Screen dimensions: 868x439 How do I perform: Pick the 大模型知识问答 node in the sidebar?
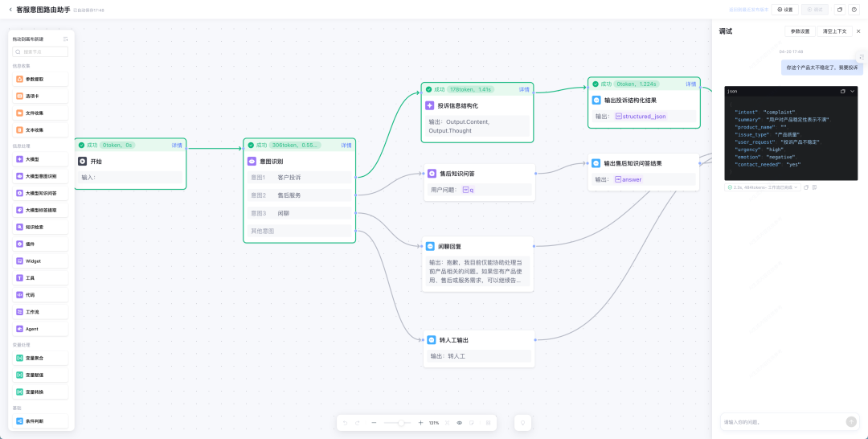click(40, 193)
